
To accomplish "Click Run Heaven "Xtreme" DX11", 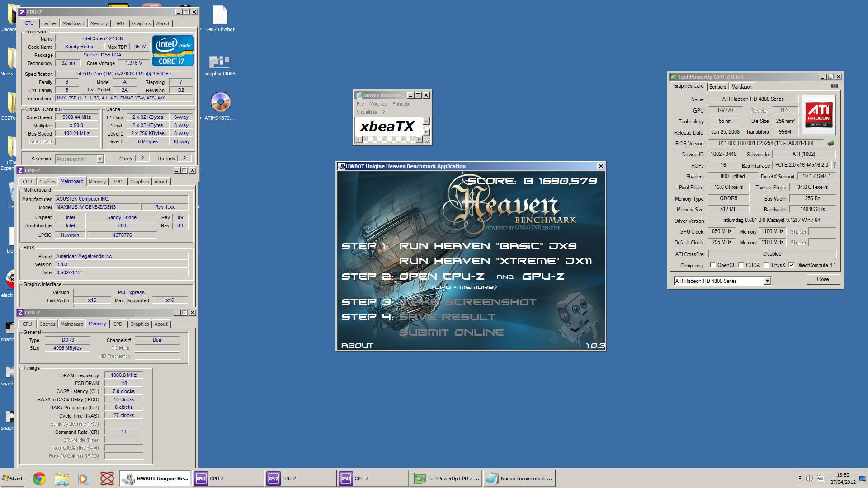I will click(495, 261).
